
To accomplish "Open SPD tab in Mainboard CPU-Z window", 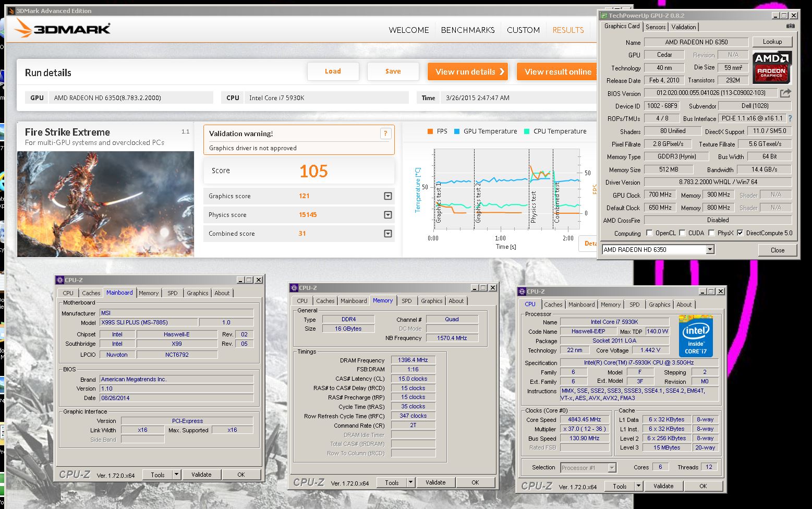I will pyautogui.click(x=172, y=293).
